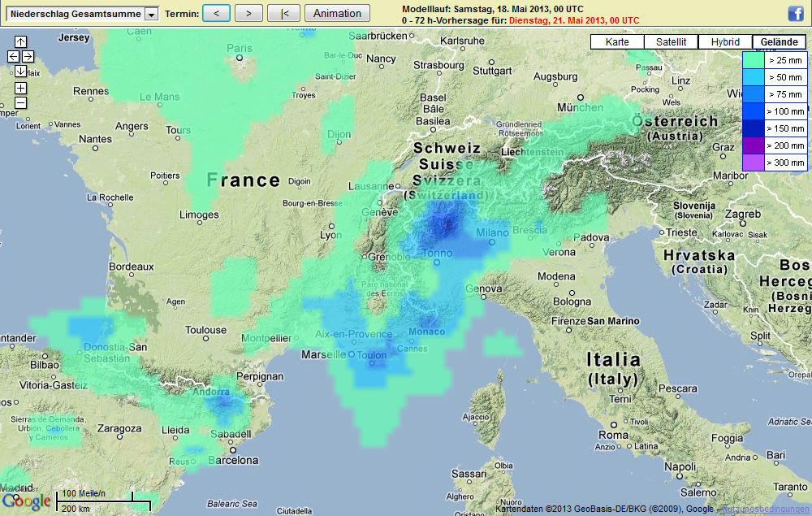Image resolution: width=812 pixels, height=516 pixels.
Task: Click the > 75 mm legend color
Action: point(754,94)
